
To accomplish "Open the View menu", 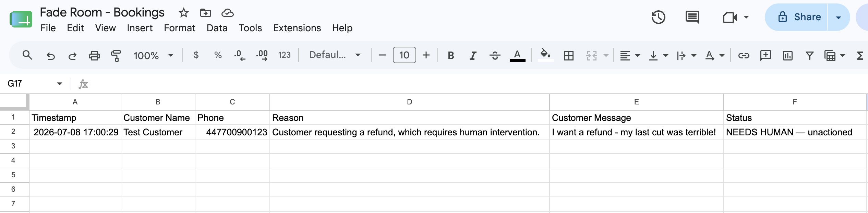I will (x=105, y=28).
